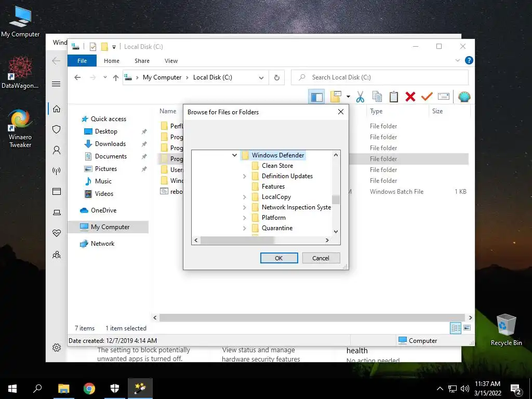Open Chrome from the taskbar

(x=89, y=389)
